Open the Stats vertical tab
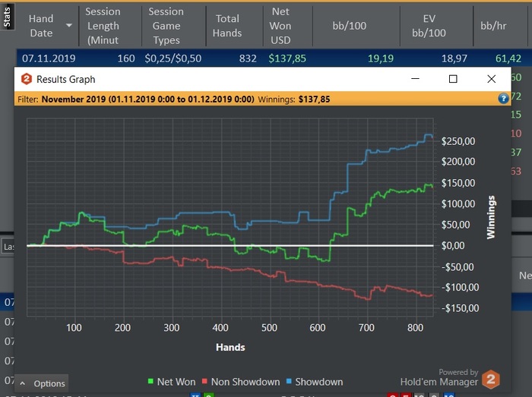 [7, 16]
